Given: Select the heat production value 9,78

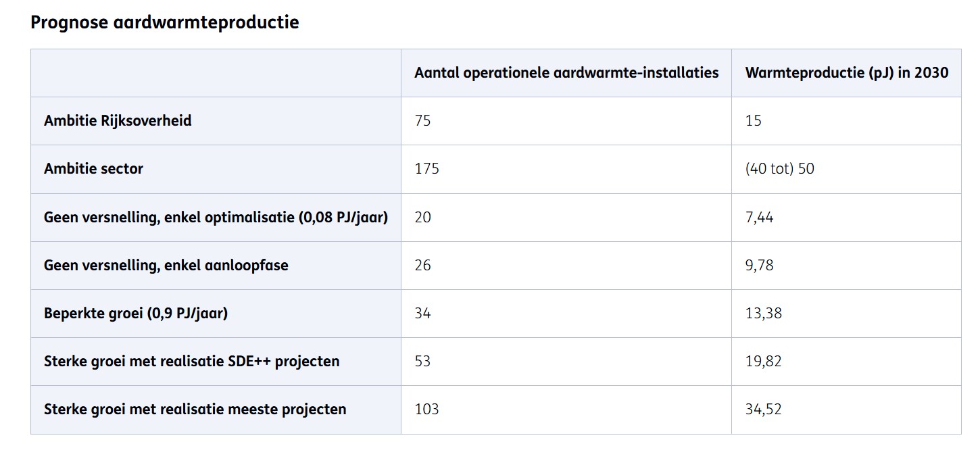Looking at the screenshot, I should pos(759,266).
